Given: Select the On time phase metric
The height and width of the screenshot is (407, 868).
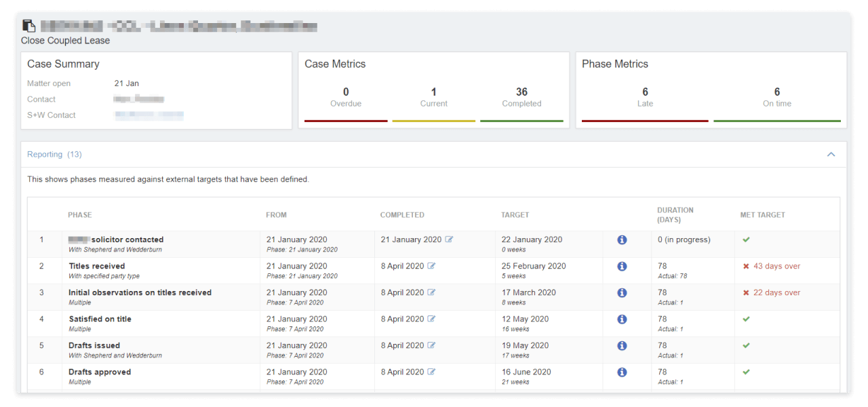Looking at the screenshot, I should [776, 96].
